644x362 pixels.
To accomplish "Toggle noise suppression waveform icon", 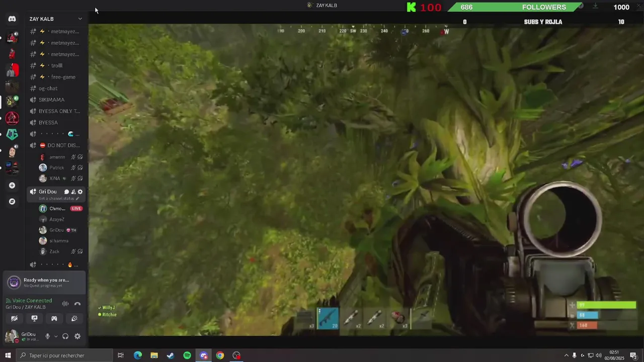I will point(65,304).
